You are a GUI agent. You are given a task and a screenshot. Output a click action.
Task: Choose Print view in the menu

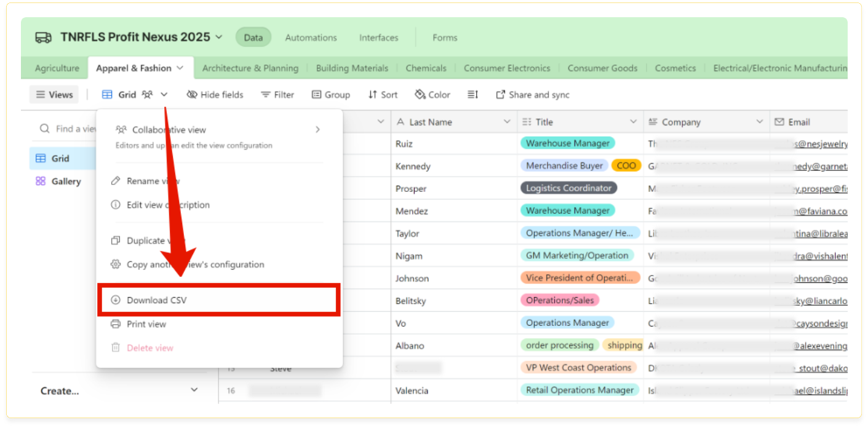146,324
